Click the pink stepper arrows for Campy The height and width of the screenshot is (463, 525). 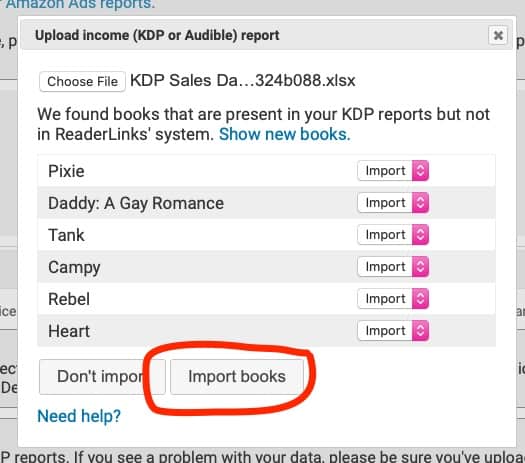(420, 267)
